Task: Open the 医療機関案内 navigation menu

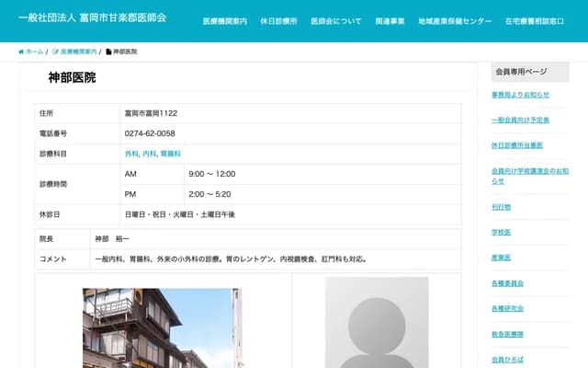Action: pos(225,21)
